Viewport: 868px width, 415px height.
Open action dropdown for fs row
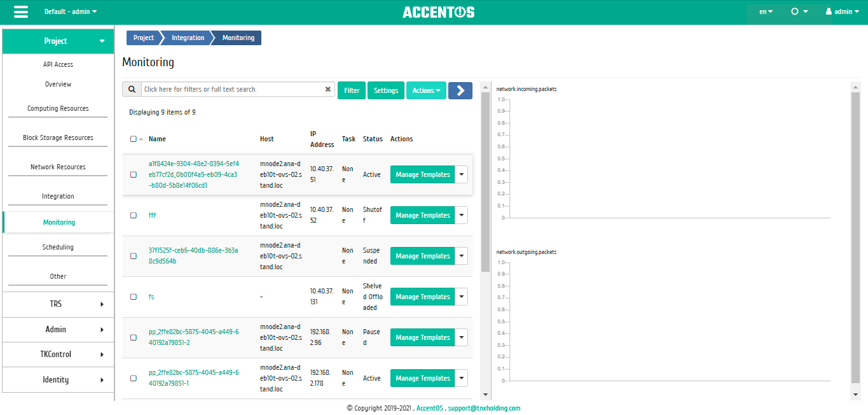pyautogui.click(x=462, y=297)
